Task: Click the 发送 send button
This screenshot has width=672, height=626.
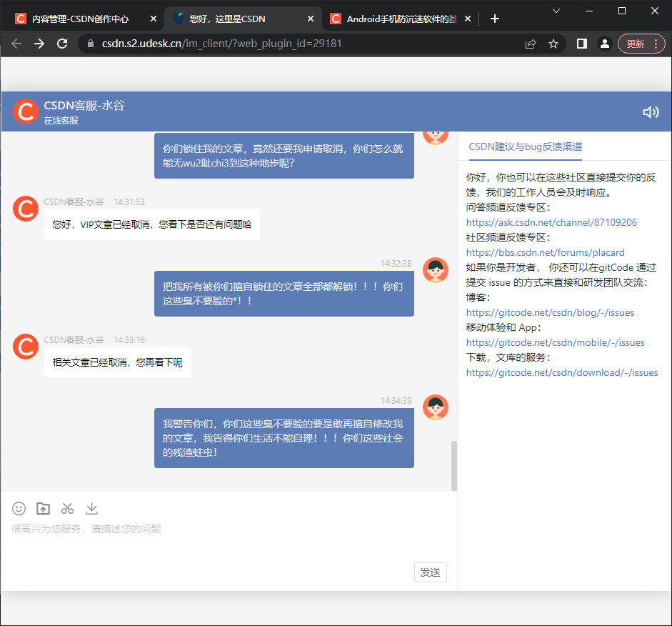Action: tap(430, 572)
